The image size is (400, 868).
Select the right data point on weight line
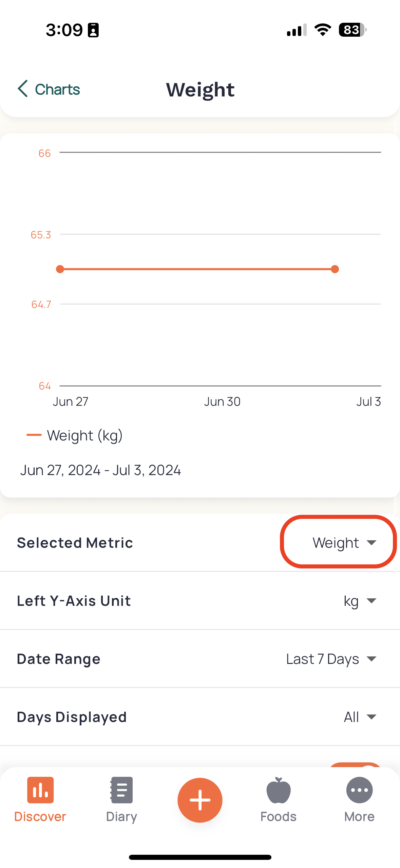pos(335,269)
